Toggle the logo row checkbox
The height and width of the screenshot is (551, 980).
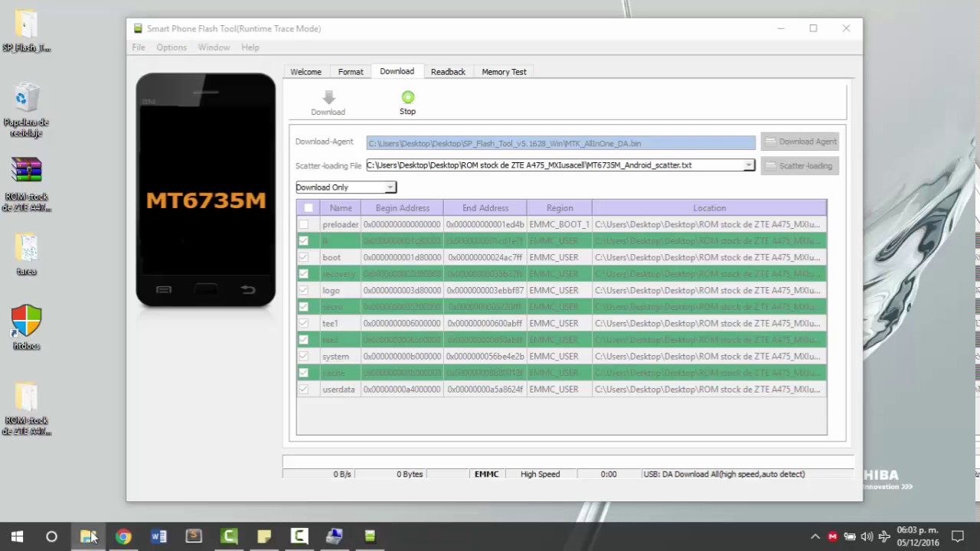[x=304, y=290]
